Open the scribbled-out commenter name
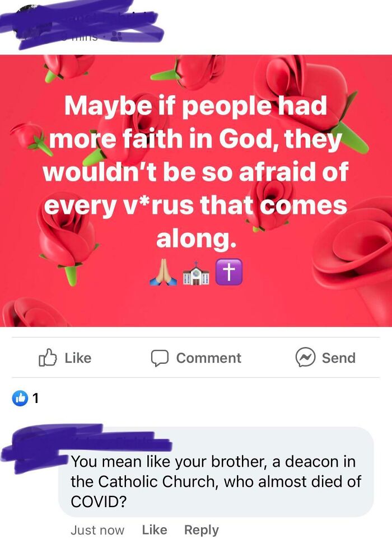 click(86, 443)
